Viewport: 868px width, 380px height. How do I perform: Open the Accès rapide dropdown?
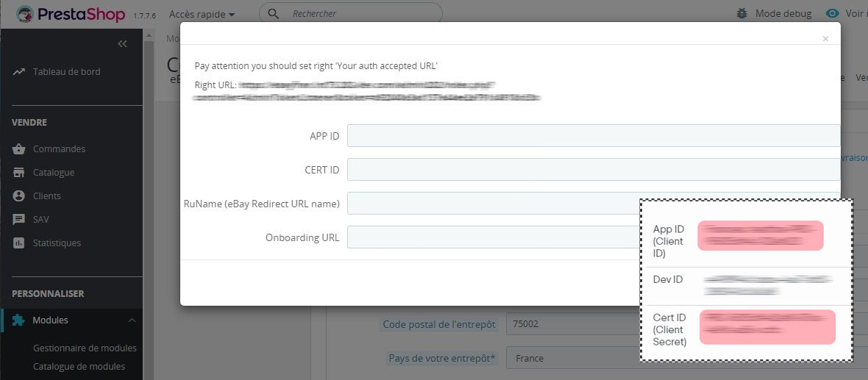pyautogui.click(x=202, y=13)
